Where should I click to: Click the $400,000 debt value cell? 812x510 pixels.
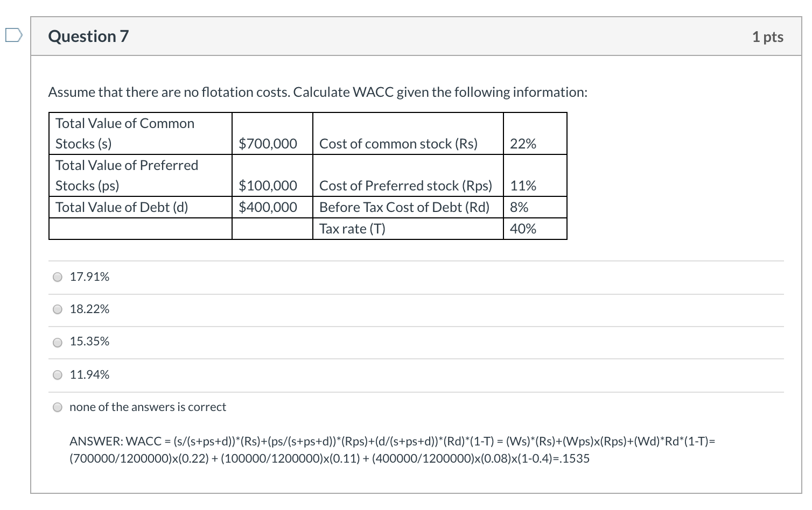[268, 207]
